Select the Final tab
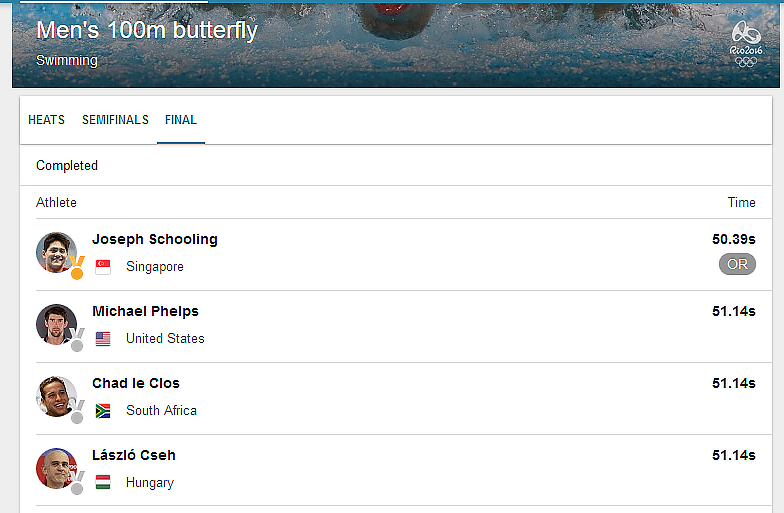 (x=181, y=120)
